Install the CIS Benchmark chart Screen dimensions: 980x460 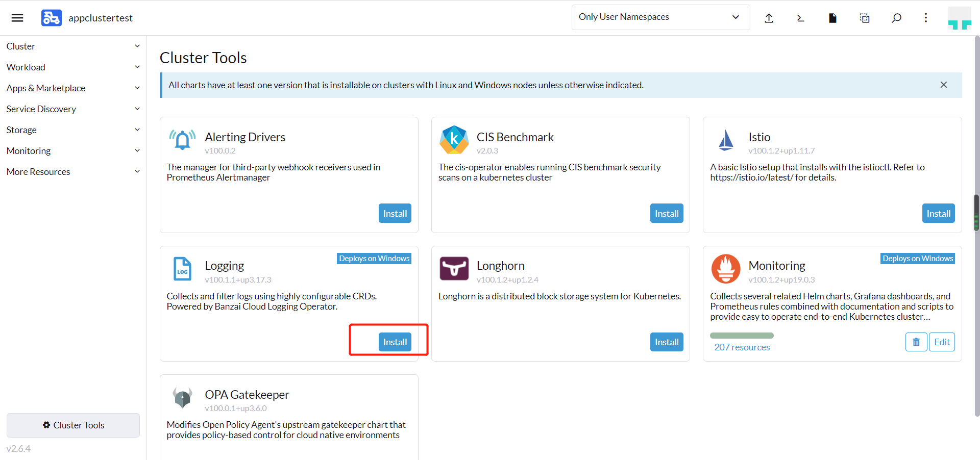667,213
